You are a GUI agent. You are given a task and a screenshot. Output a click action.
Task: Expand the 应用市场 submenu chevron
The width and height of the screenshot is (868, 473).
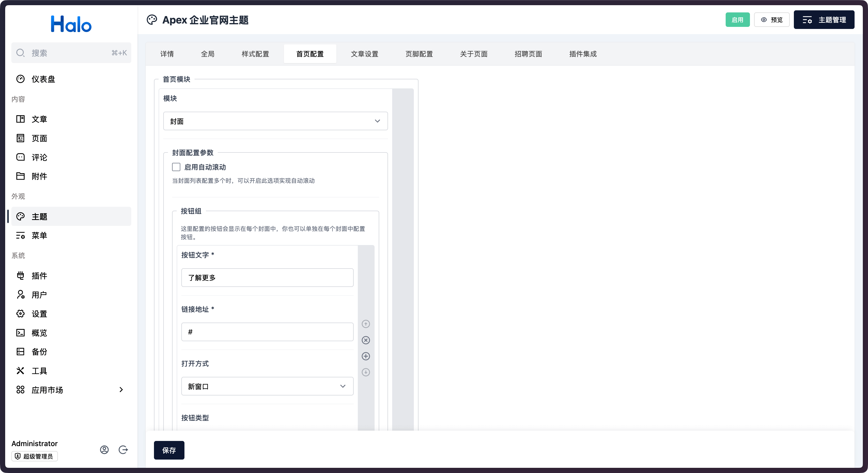tap(122, 390)
